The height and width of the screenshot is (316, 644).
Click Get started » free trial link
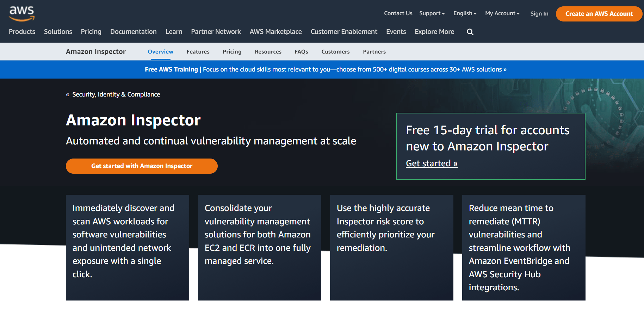click(x=432, y=163)
